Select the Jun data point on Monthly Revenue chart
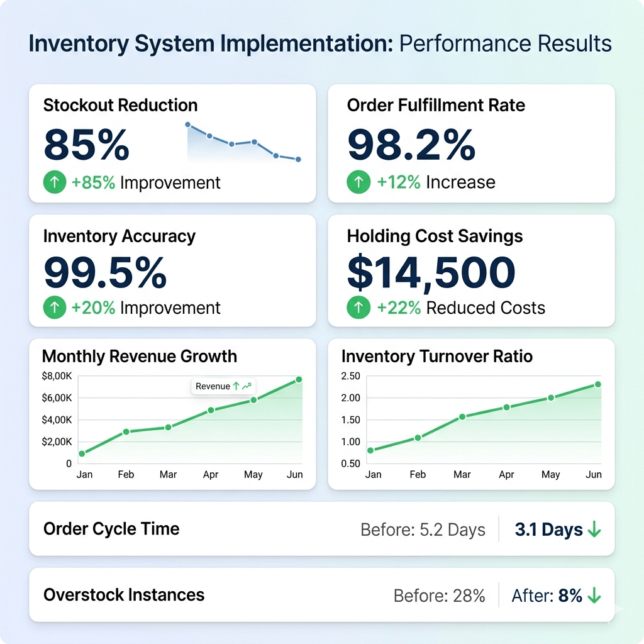 click(x=299, y=379)
